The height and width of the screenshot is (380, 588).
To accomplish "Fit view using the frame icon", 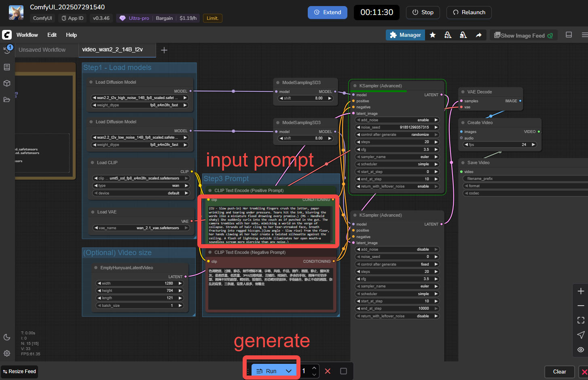I will click(581, 320).
